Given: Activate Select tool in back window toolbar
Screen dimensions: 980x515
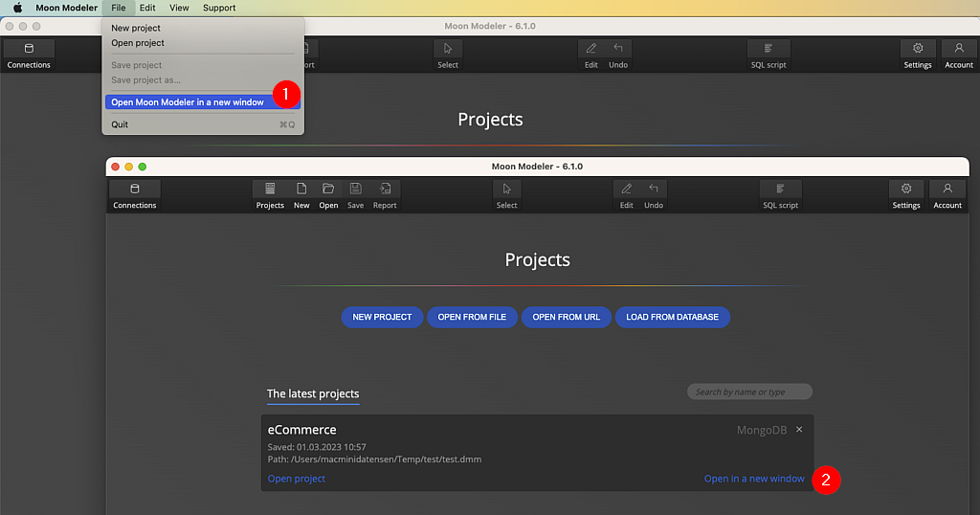Looking at the screenshot, I should click(x=448, y=55).
